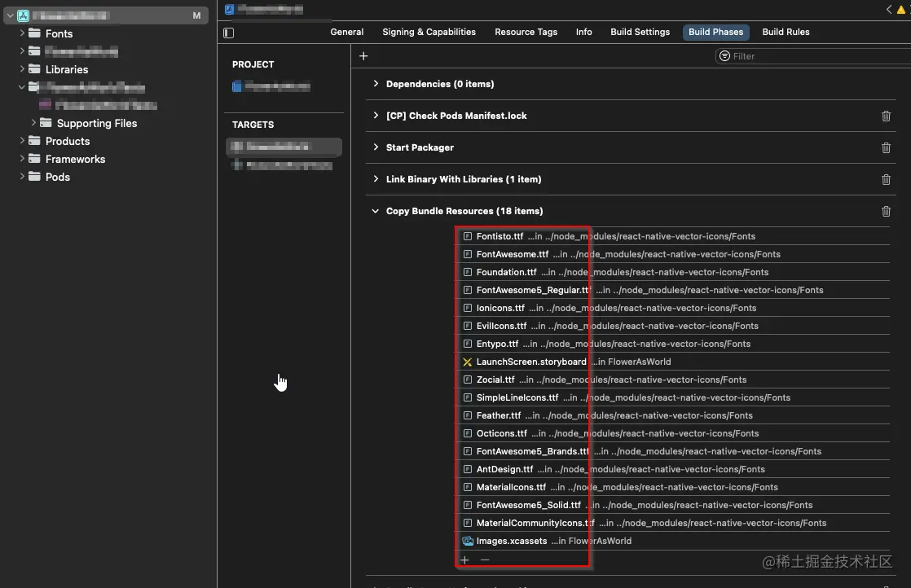Select FontAwesome5_Brands.ttf resource row

pyautogui.click(x=674, y=451)
